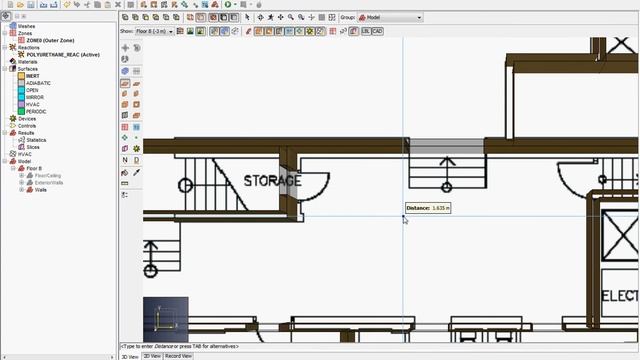Open the Show floor dropdown
Screen dimensions: 640x360
154,31
